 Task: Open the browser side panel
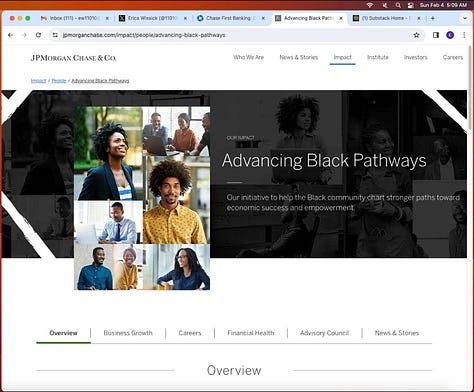pyautogui.click(x=436, y=35)
